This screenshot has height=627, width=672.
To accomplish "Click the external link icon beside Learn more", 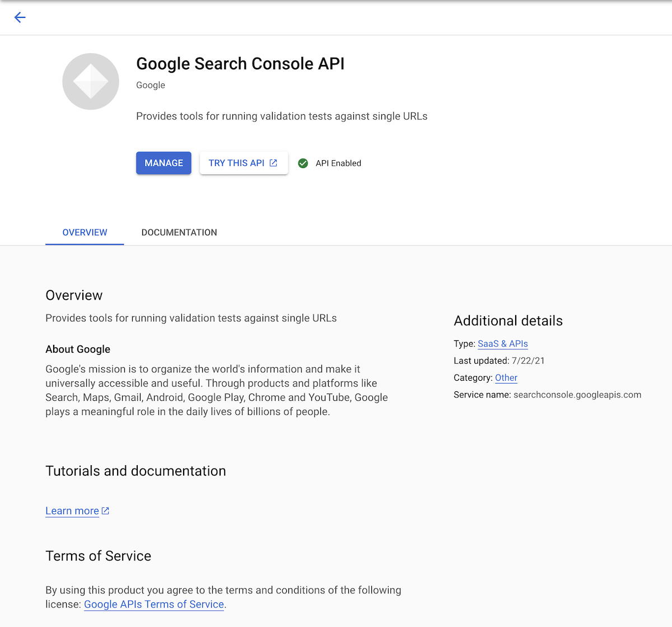I will click(105, 511).
